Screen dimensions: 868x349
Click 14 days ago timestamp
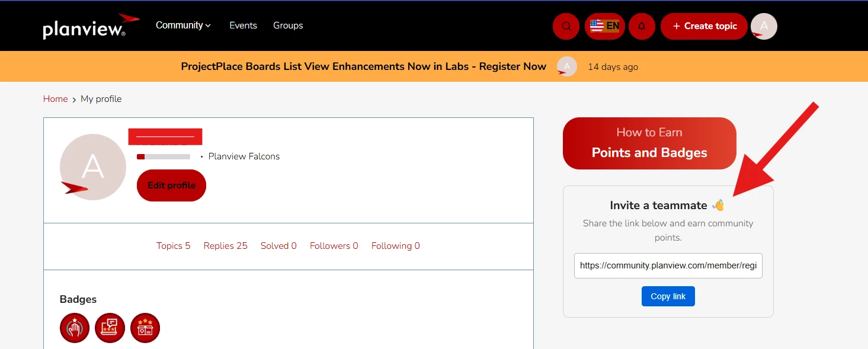pyautogui.click(x=613, y=67)
